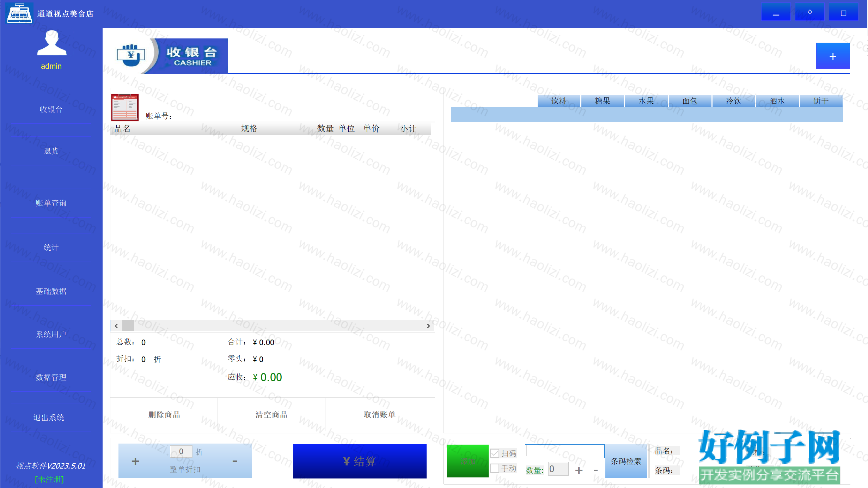Click the admin username label
This screenshot has height=488, width=868.
pos(51,66)
